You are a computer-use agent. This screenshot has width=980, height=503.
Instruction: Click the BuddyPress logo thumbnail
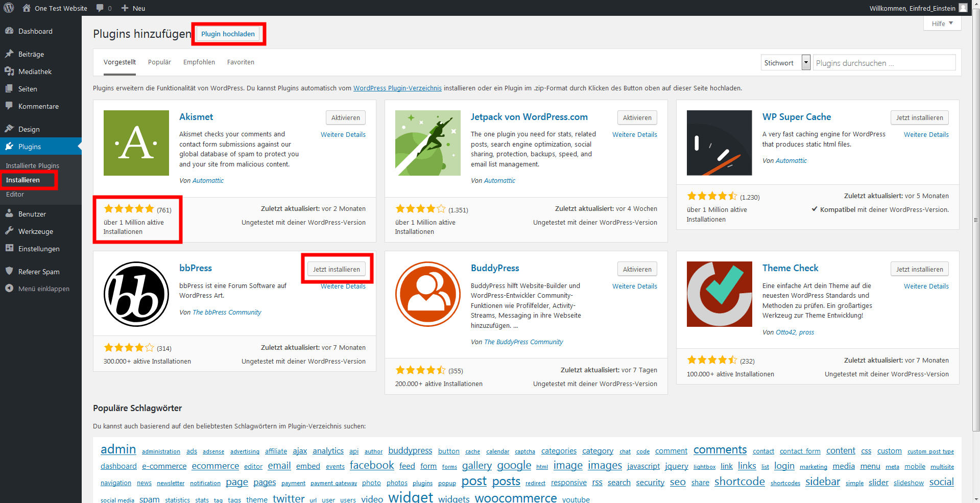click(x=428, y=294)
